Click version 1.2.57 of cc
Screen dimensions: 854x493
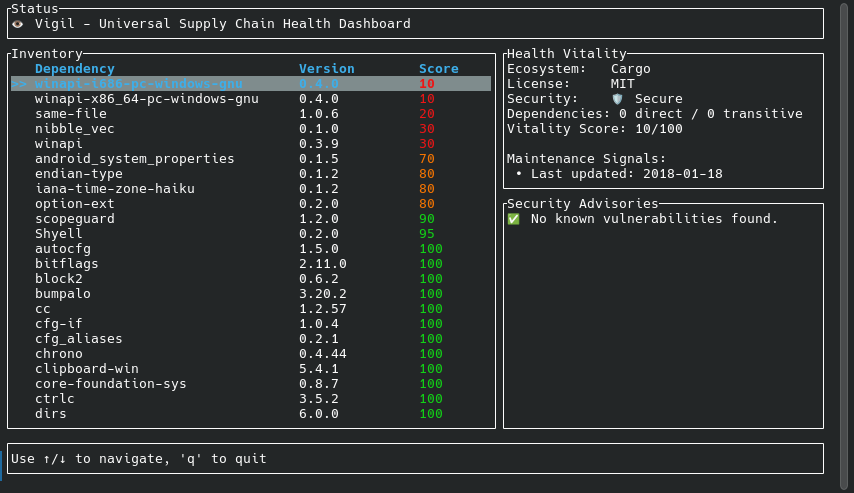pyautogui.click(x=323, y=309)
